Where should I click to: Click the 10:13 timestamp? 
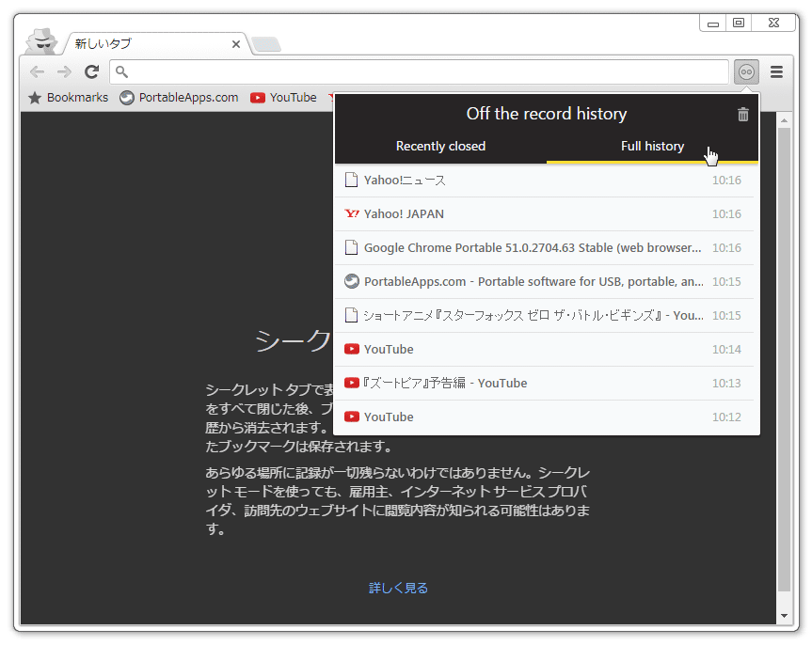[x=726, y=383]
